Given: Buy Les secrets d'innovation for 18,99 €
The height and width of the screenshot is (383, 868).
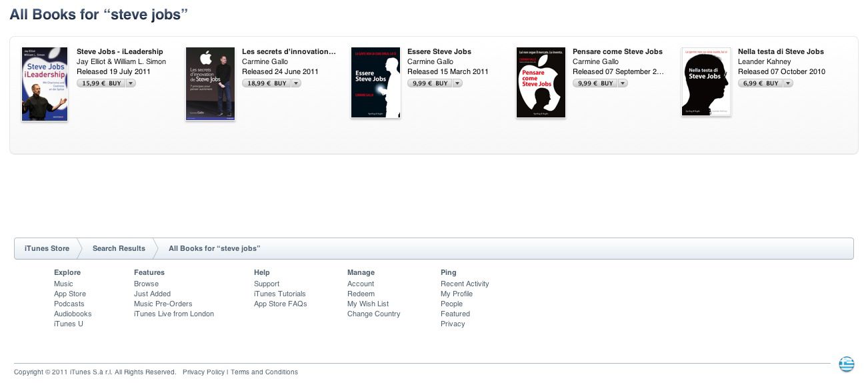Looking at the screenshot, I should (266, 83).
